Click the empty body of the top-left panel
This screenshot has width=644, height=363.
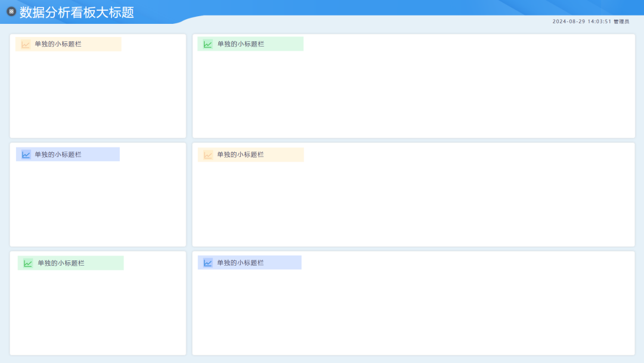[98, 94]
